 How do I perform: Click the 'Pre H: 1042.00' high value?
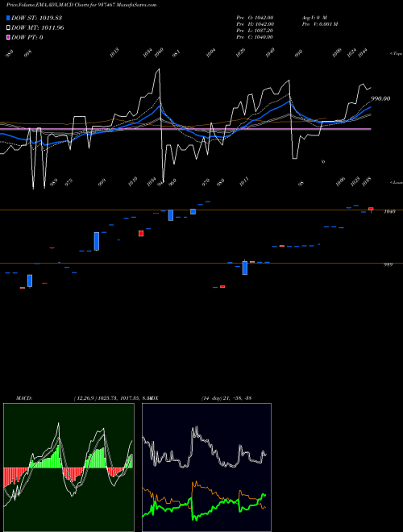click(255, 24)
